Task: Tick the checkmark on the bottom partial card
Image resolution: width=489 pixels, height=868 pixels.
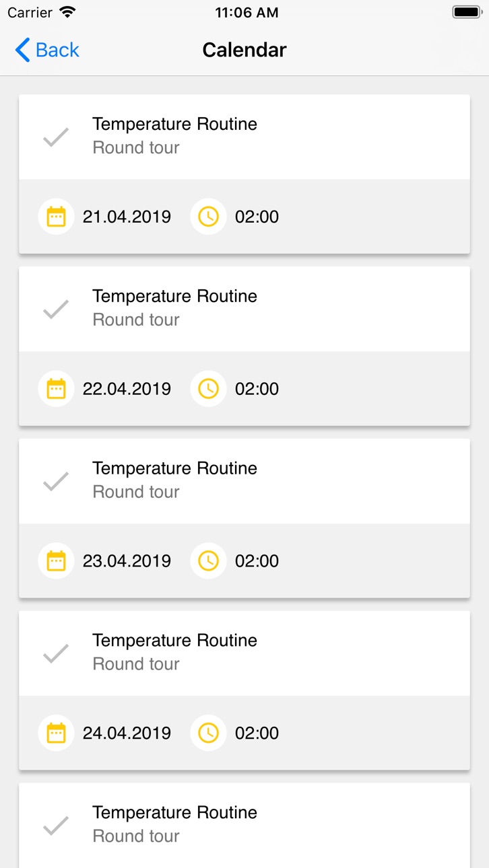Action: [56, 826]
